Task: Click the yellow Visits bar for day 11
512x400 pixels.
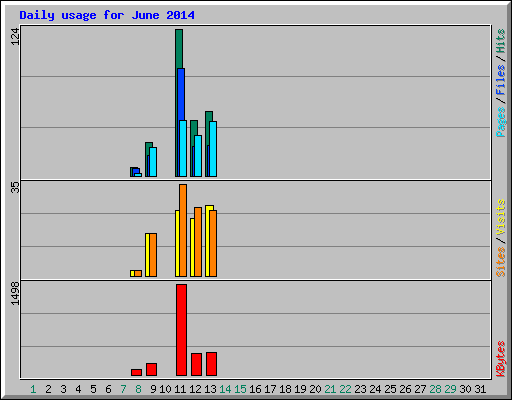Action: tap(177, 243)
